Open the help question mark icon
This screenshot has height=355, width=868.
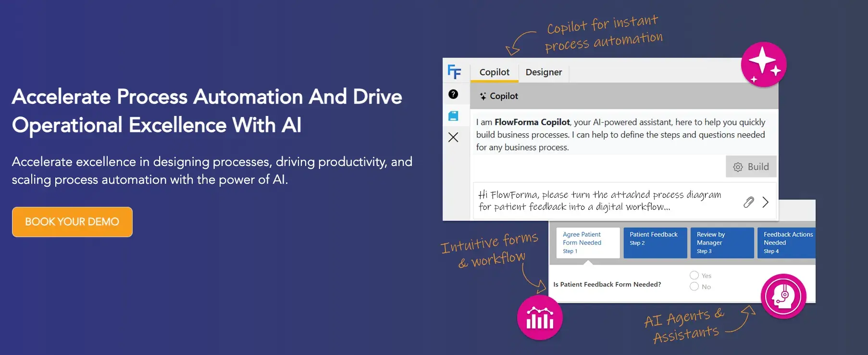click(453, 94)
